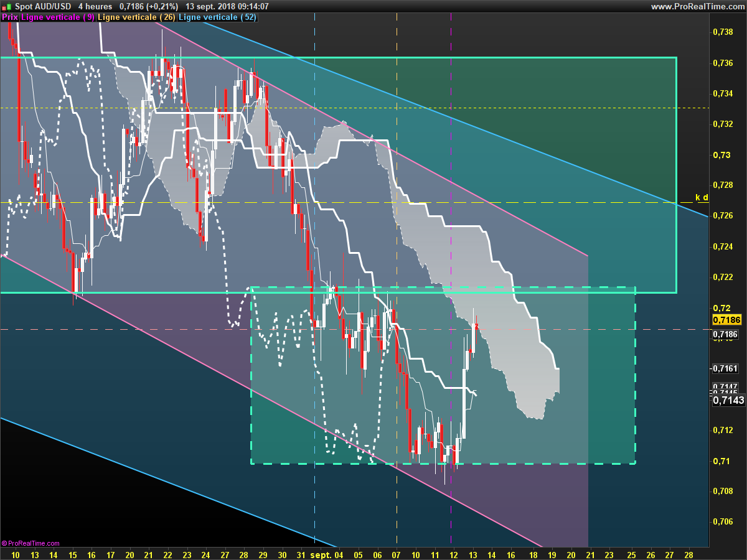Click the 0,726 price axis label
This screenshot has height=560, width=747.
click(722, 216)
